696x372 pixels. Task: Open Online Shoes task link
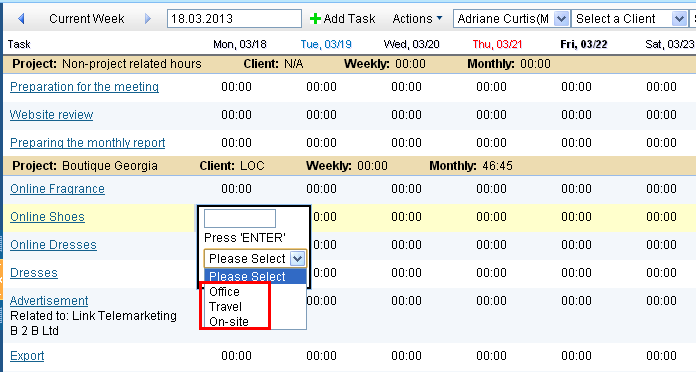[47, 217]
